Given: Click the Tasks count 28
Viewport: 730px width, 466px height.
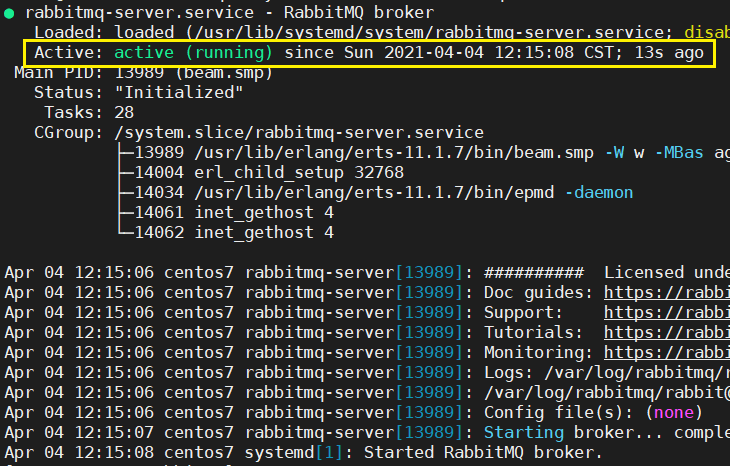Looking at the screenshot, I should pos(124,112).
